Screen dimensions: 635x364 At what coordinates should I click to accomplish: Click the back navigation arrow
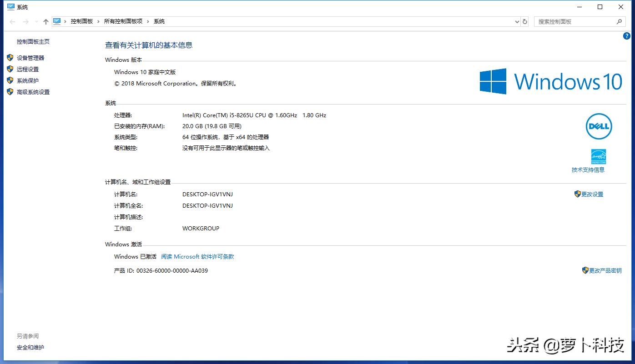tap(12, 21)
